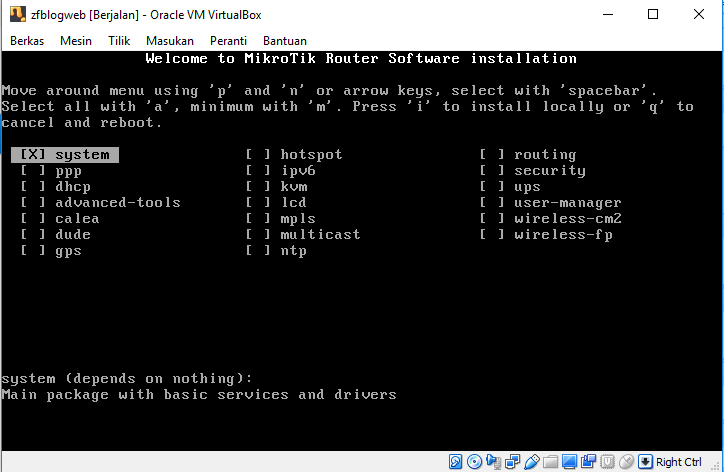
Task: Click the display status icon
Action: tap(569, 461)
